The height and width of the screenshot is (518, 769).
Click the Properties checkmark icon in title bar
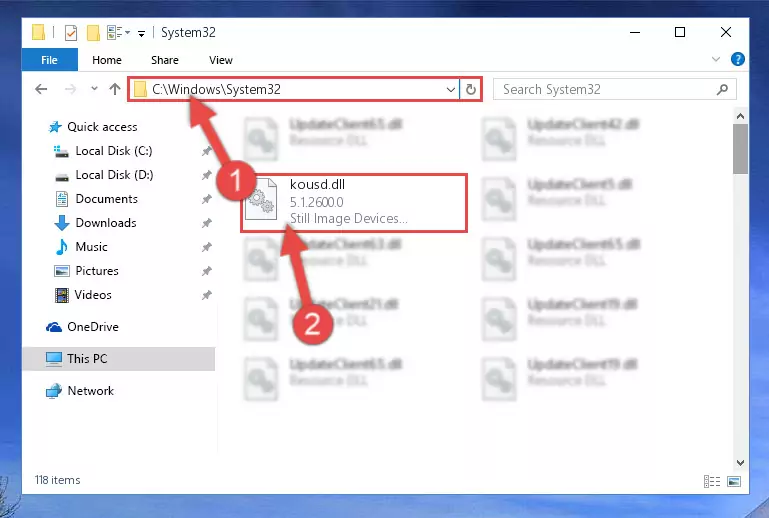[x=71, y=33]
